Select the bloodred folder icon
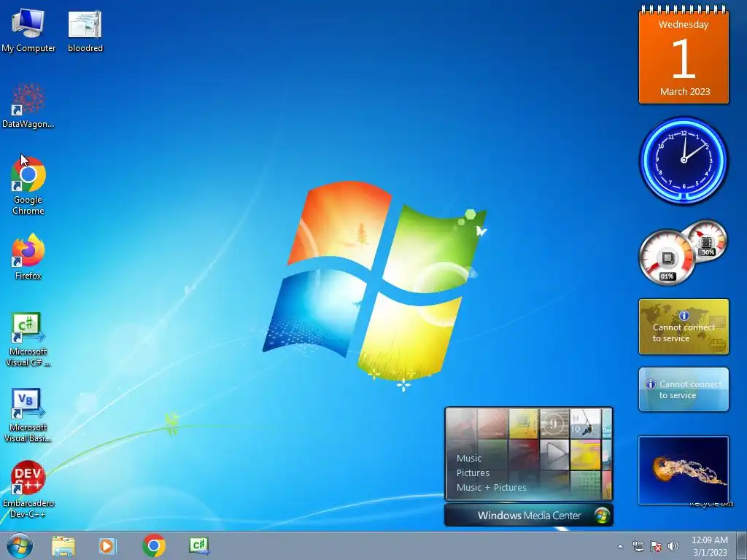Image resolution: width=747 pixels, height=560 pixels. 85,31
